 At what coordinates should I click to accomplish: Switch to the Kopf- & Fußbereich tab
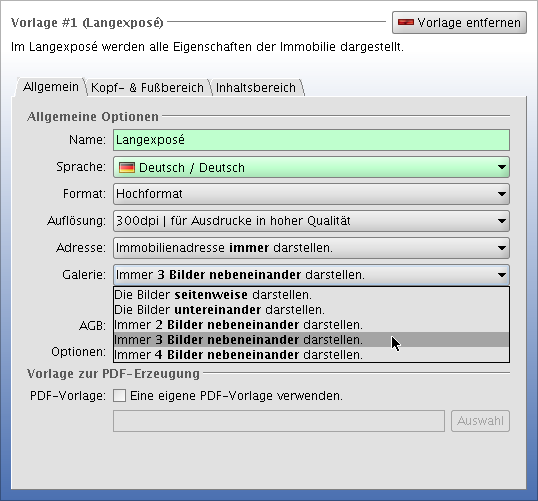click(147, 88)
